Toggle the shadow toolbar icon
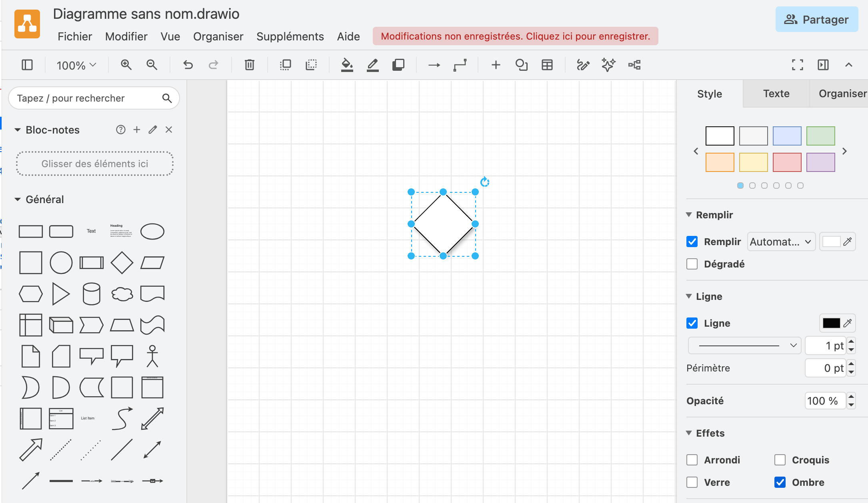This screenshot has width=868, height=503. [x=398, y=65]
